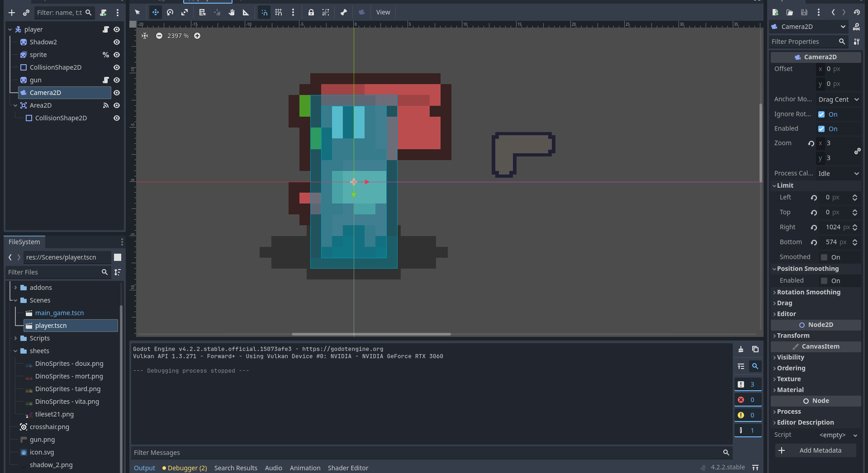Enable the Limit Smoothed checkbox

click(x=824, y=257)
